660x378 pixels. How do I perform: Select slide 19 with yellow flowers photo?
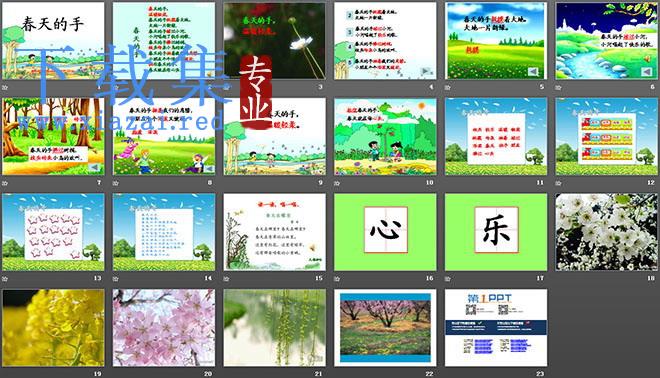coord(53,327)
